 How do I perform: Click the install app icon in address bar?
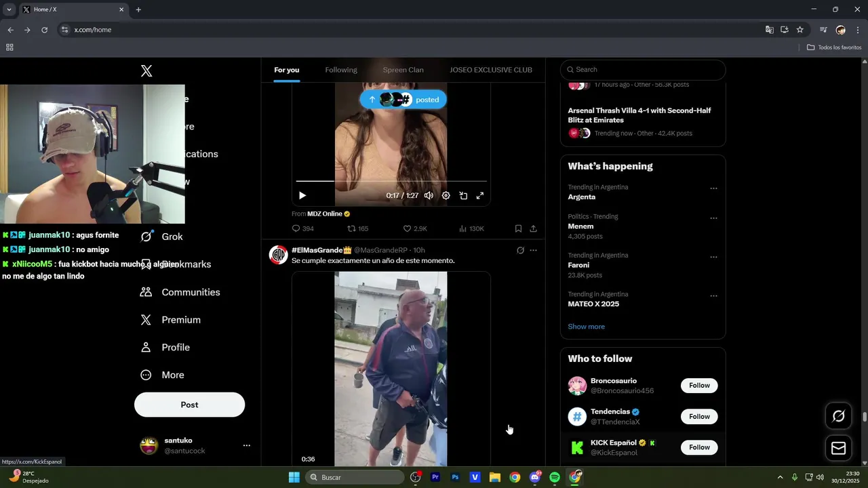[785, 30]
